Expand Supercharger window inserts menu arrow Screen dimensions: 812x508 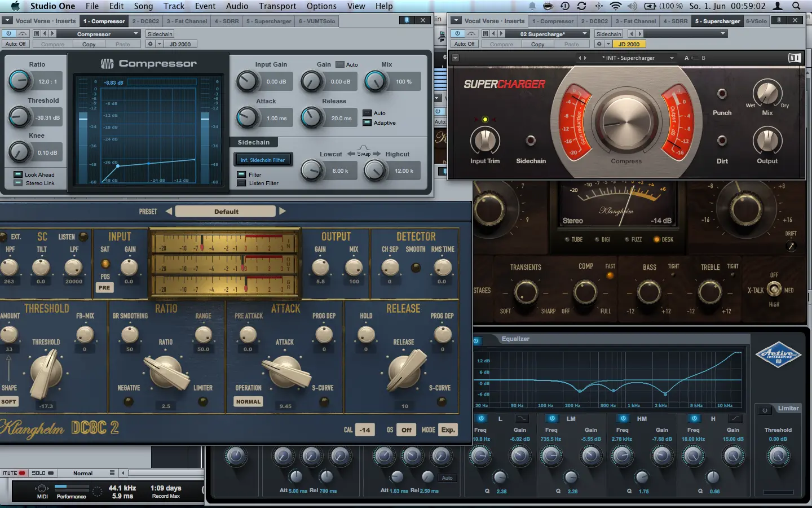click(456, 20)
